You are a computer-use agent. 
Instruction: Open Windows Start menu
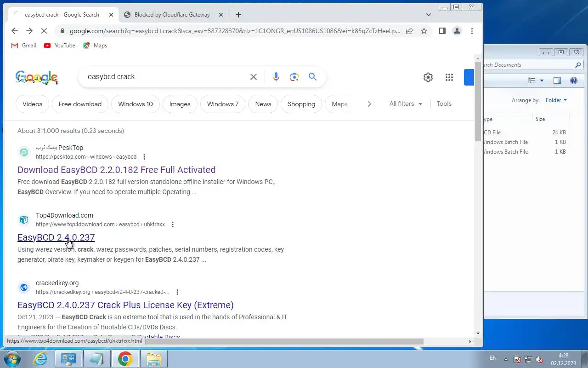coord(11,359)
